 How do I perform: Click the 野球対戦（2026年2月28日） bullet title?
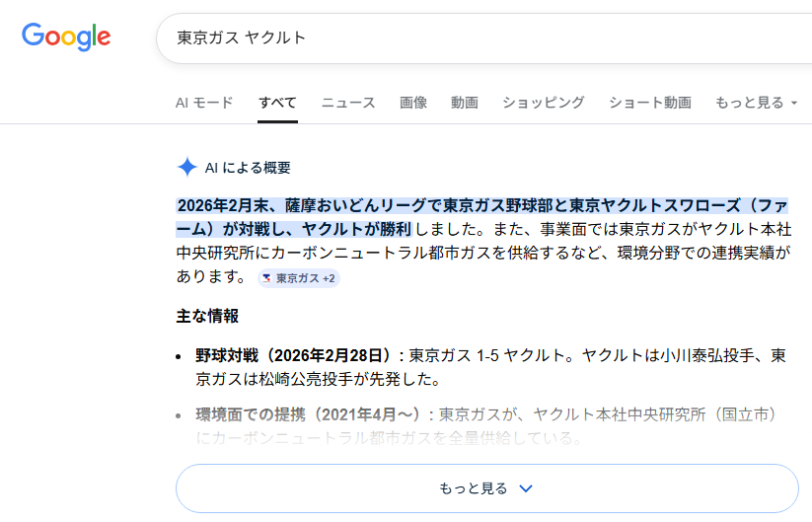click(297, 355)
